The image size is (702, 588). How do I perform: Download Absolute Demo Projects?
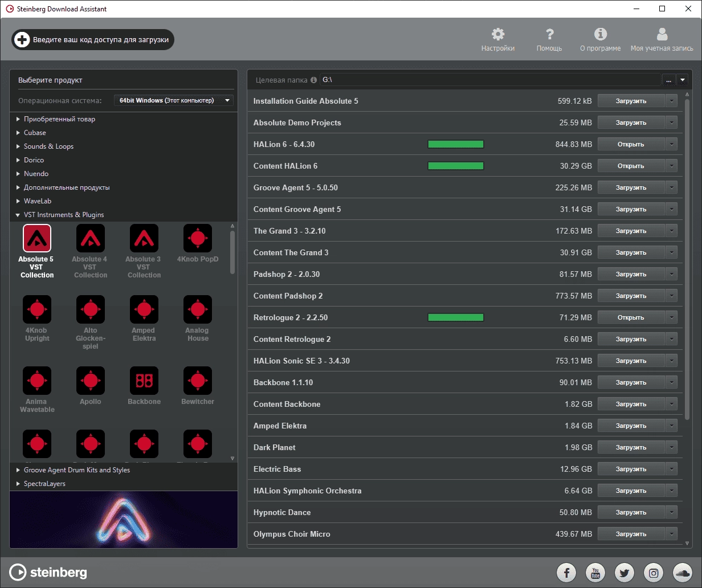point(631,122)
